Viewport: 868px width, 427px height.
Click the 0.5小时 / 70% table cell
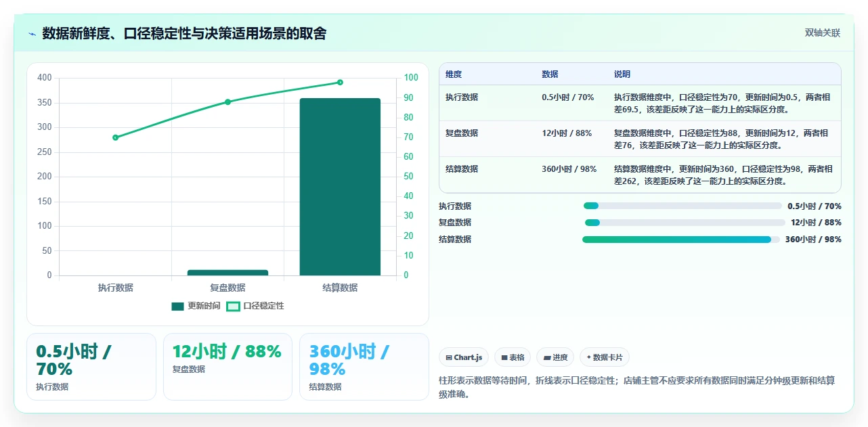click(568, 97)
